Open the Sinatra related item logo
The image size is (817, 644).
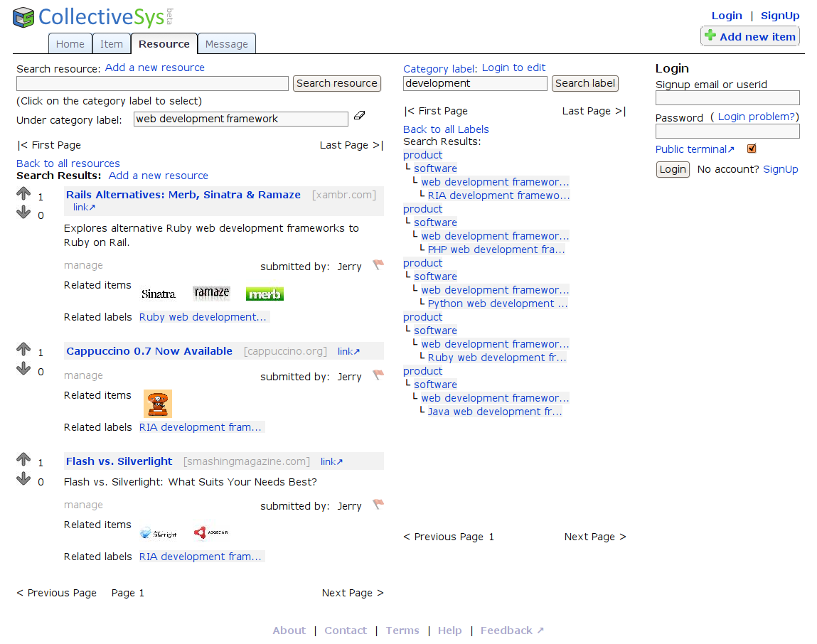[x=158, y=294]
